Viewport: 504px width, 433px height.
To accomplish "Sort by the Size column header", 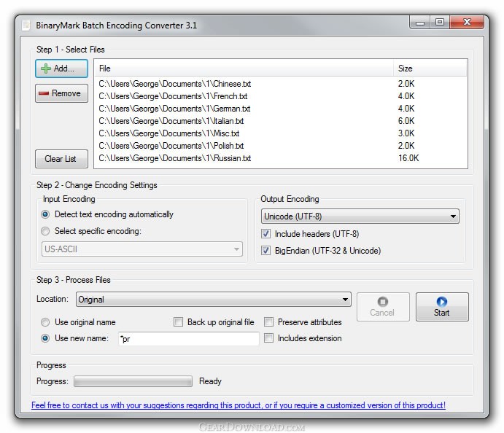I will (x=430, y=69).
